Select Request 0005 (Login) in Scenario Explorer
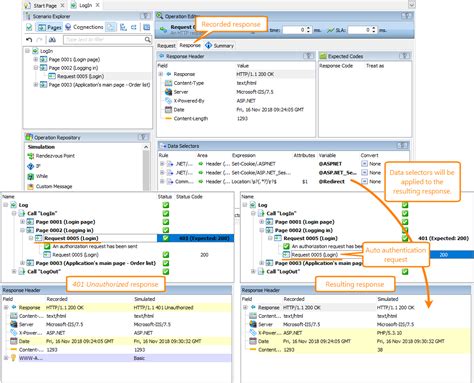 pos(80,76)
